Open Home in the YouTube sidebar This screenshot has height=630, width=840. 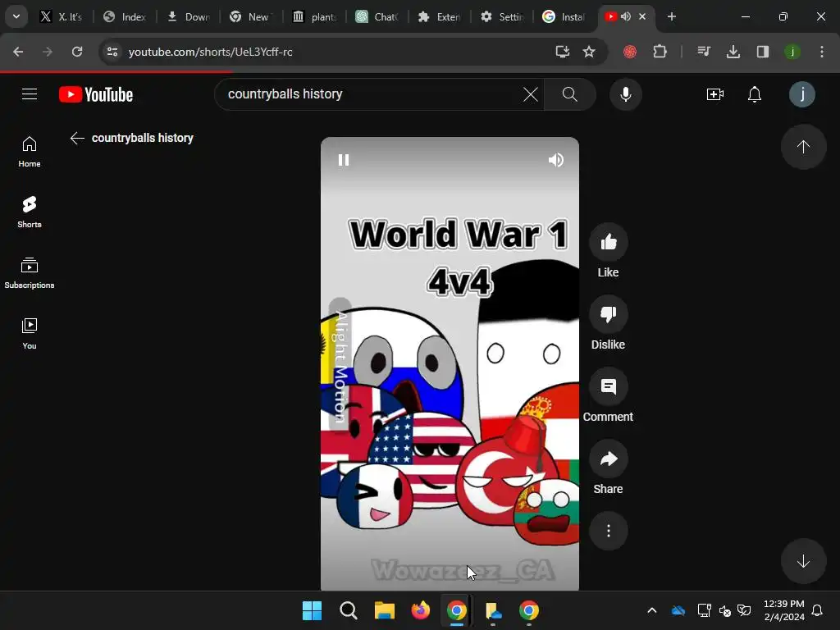pos(30,152)
